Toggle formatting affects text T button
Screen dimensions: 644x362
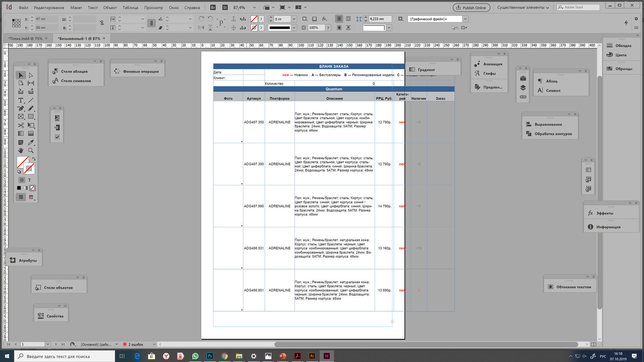[x=30, y=180]
